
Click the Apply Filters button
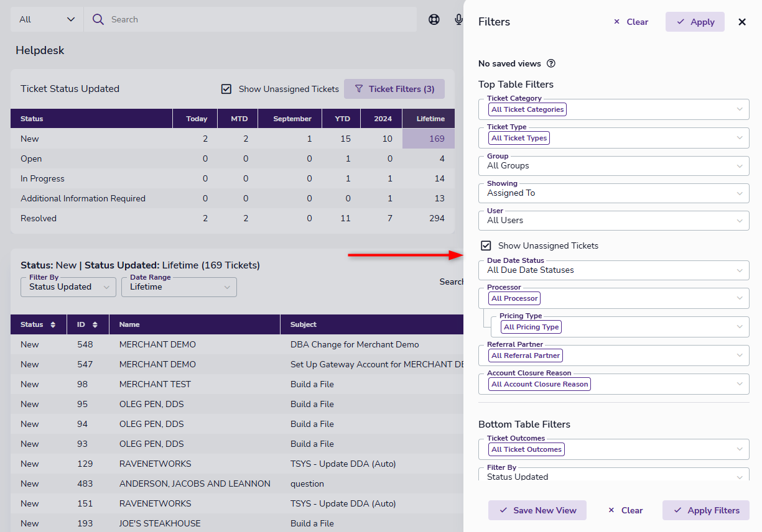(706, 510)
